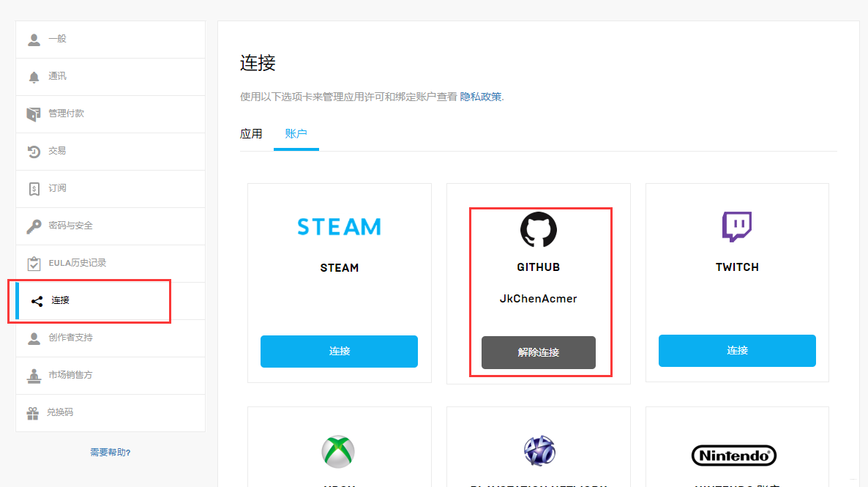
Task: Click the 连接 page heading
Action: [x=258, y=63]
